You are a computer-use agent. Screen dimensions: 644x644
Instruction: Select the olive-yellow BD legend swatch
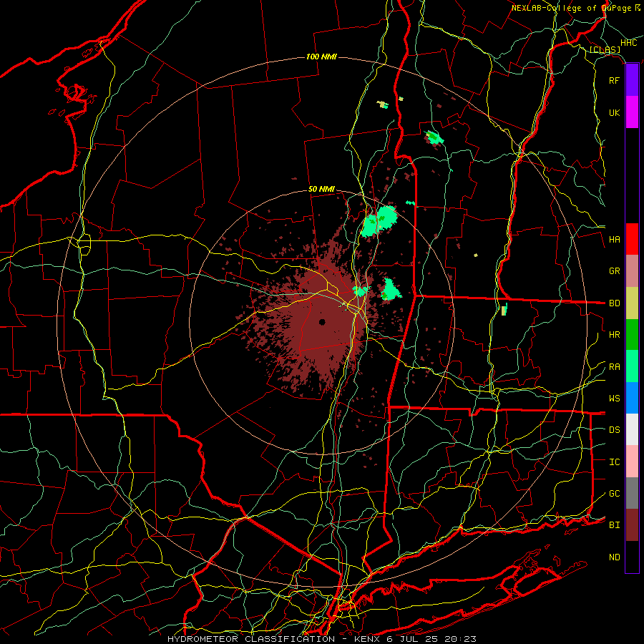coord(632,303)
